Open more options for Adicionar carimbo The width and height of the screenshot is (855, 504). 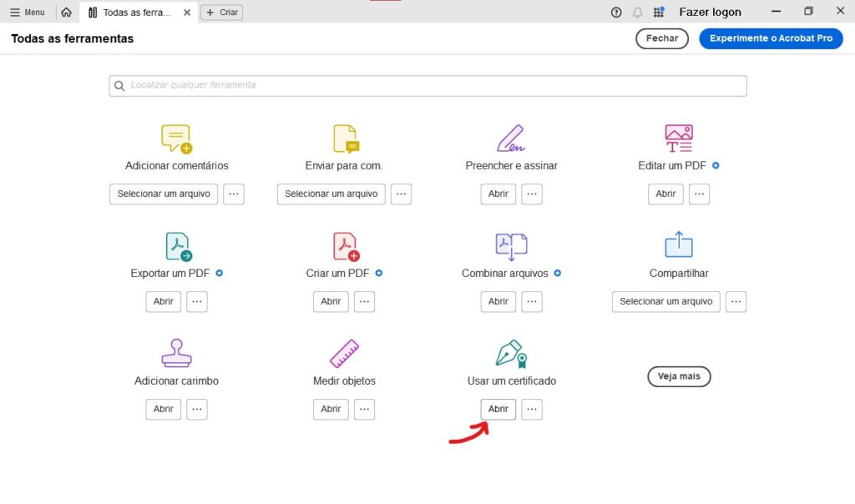click(197, 409)
